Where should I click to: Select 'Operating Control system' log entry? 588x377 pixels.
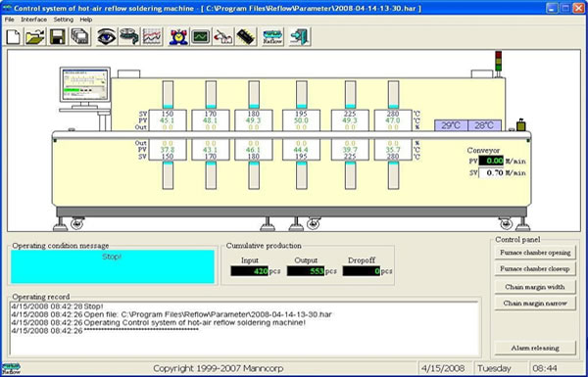158,323
